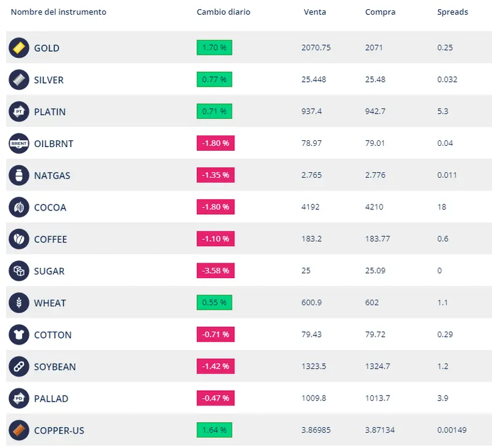
Task: Sort by Cambio diario column header
Action: (223, 12)
